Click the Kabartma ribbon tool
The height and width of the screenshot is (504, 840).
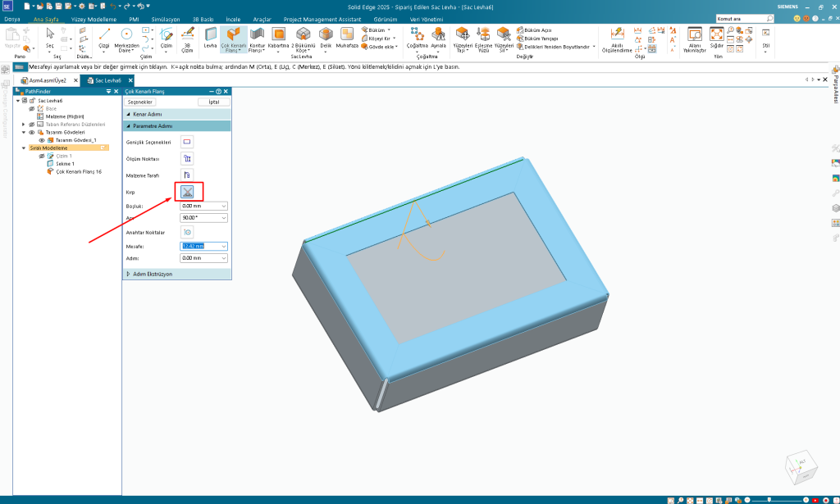(279, 37)
